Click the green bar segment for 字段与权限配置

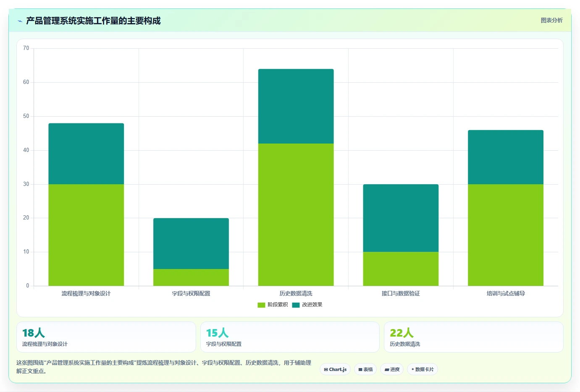point(191,277)
